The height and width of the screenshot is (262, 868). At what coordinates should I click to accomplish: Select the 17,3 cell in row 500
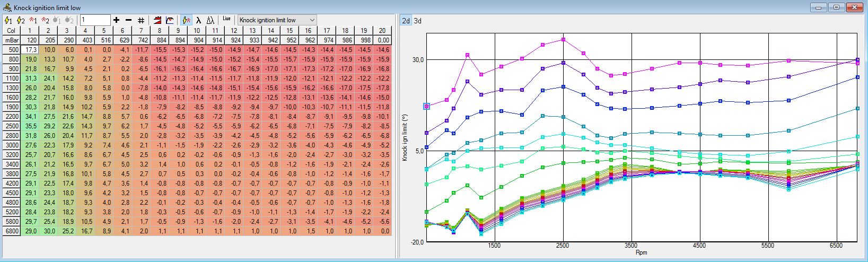(30, 49)
